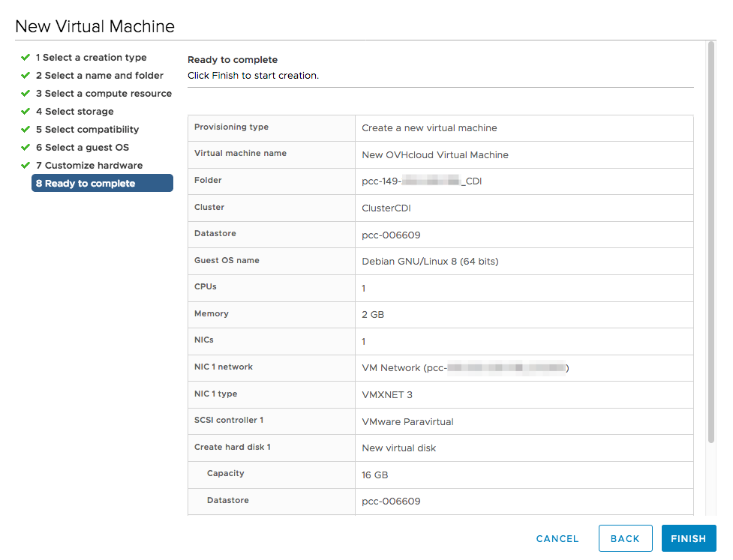Go back to step 7 Customize hardware
733x560 pixels.
coord(89,166)
